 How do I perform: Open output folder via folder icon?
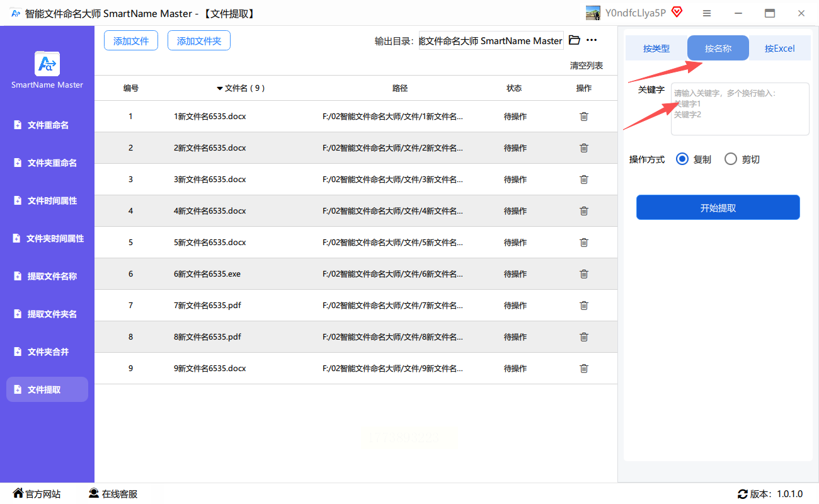[574, 40]
